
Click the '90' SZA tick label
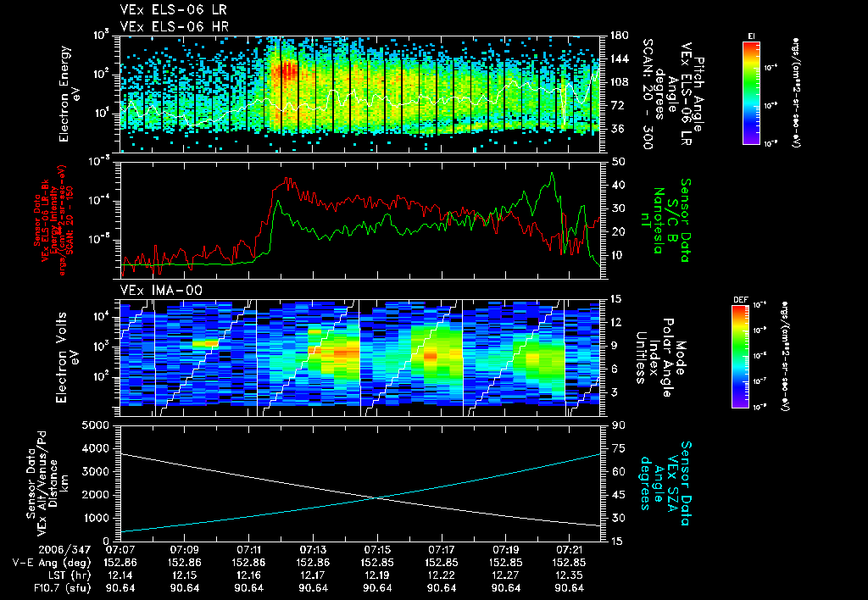[618, 425]
